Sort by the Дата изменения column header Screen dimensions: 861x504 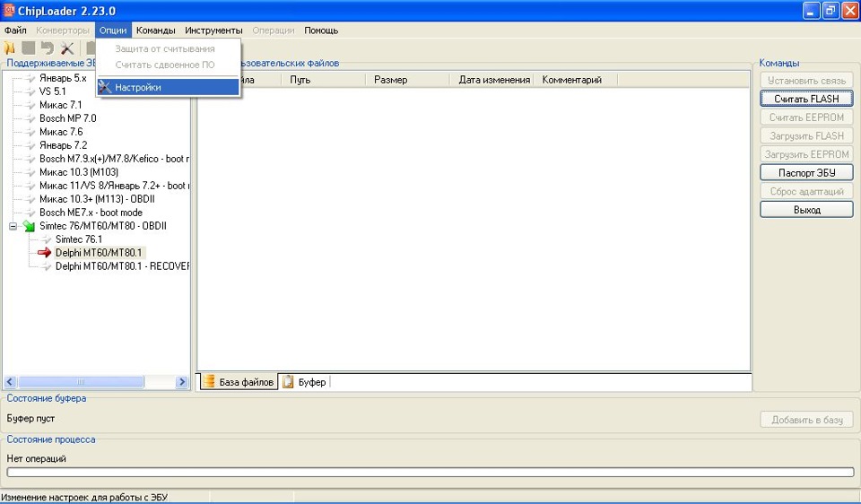click(x=491, y=80)
